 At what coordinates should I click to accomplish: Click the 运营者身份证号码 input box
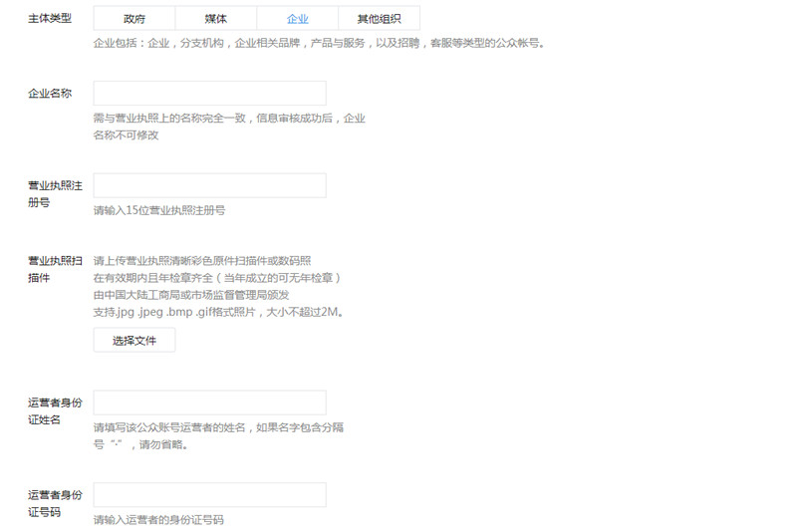pos(209,495)
